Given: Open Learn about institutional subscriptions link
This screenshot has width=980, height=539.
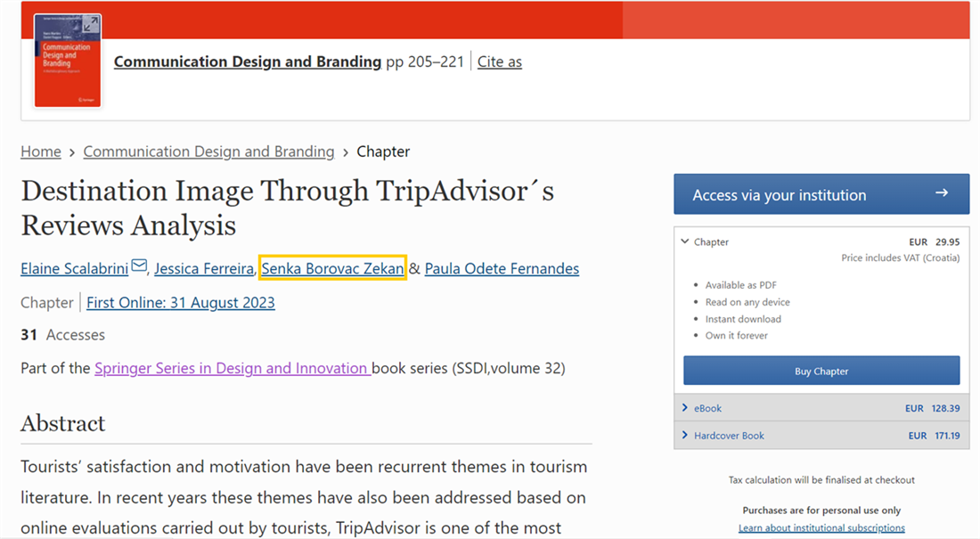Looking at the screenshot, I should [x=821, y=528].
